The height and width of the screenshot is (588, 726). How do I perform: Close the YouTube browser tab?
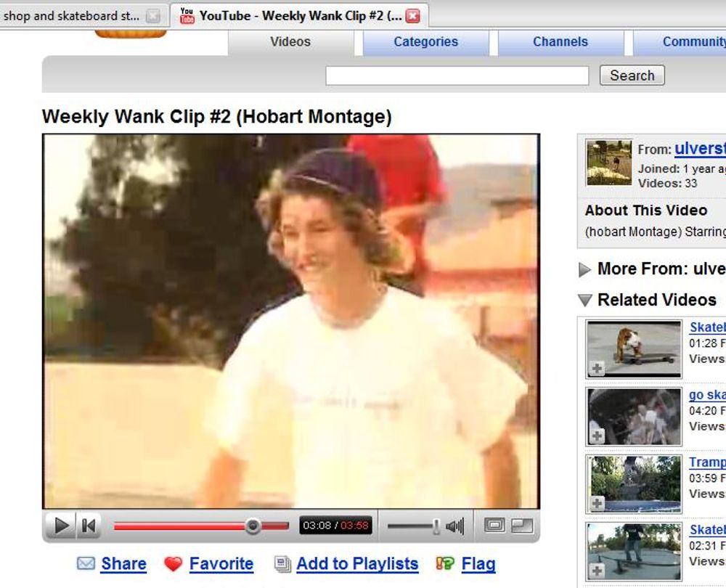point(412,16)
